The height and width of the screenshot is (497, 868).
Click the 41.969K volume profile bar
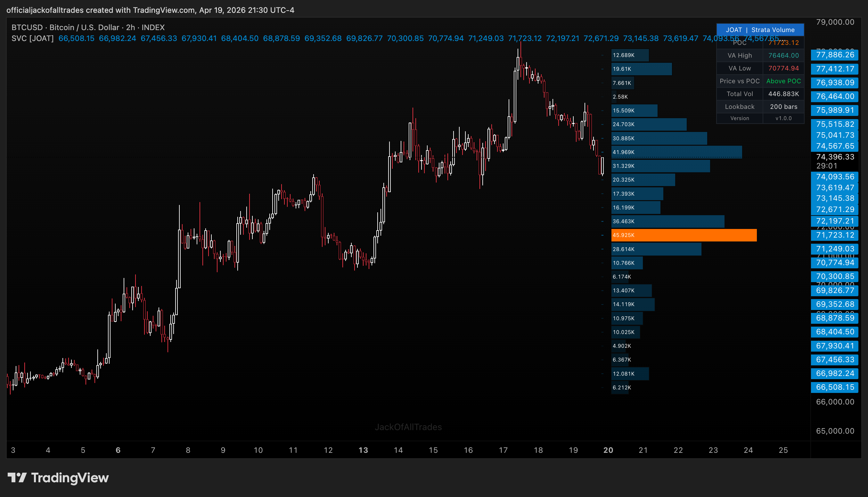(x=676, y=152)
